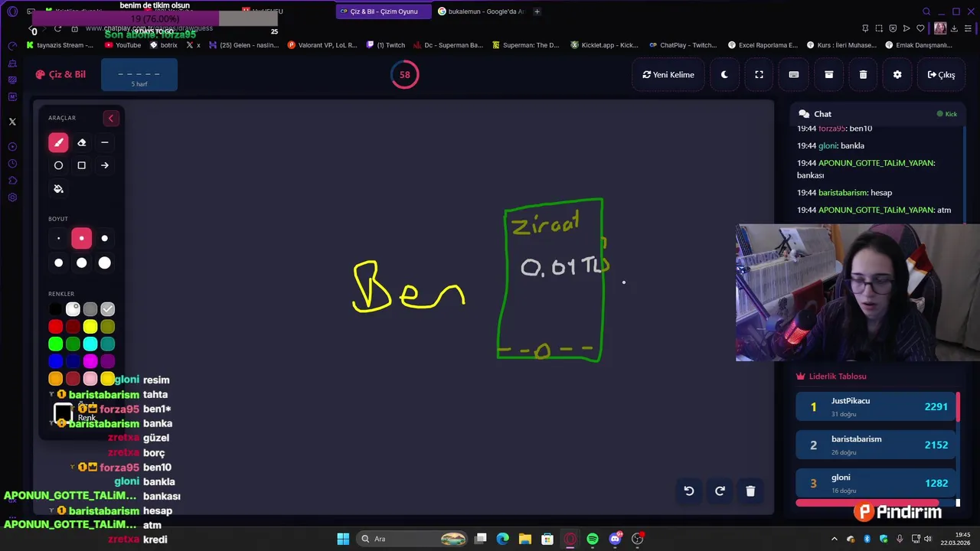Open the keyboard icon button

coord(794,75)
